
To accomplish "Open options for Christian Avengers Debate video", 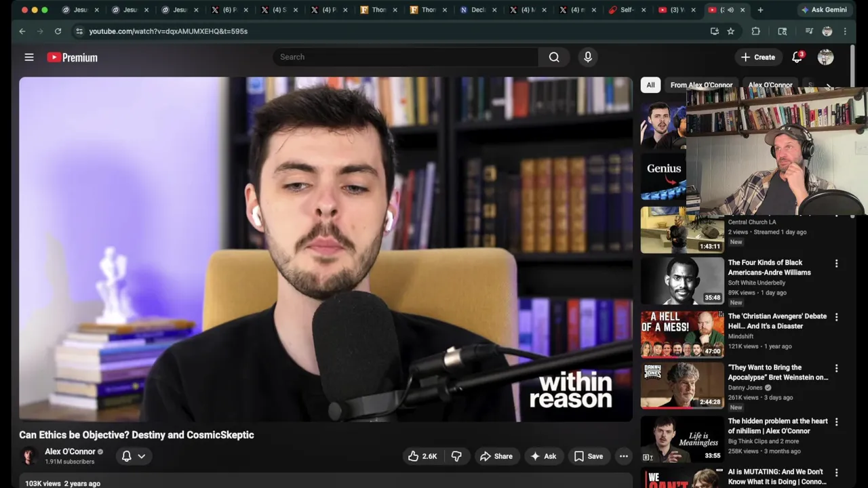I will [x=836, y=317].
